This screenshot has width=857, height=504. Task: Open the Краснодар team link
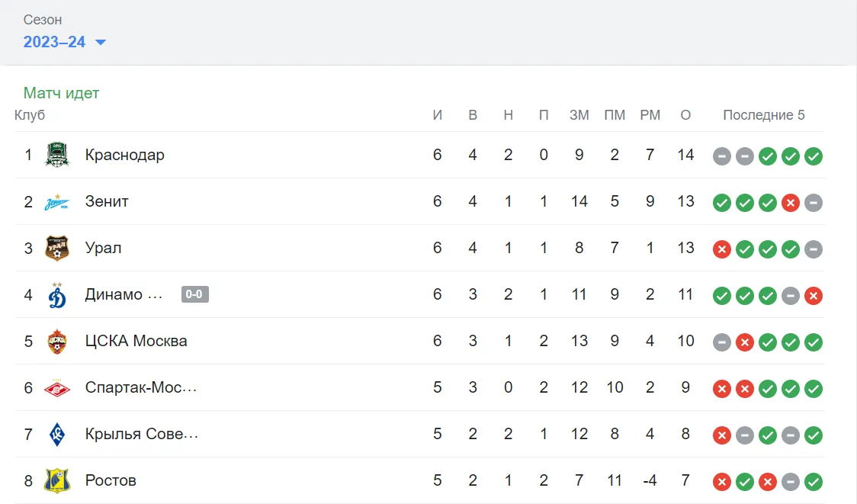click(x=124, y=155)
